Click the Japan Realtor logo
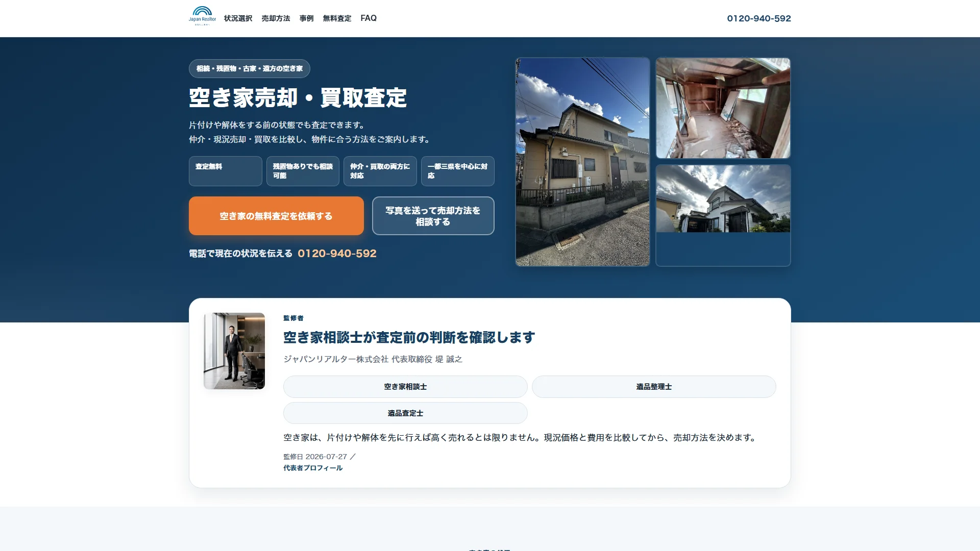Viewport: 980px width, 551px height. click(202, 16)
